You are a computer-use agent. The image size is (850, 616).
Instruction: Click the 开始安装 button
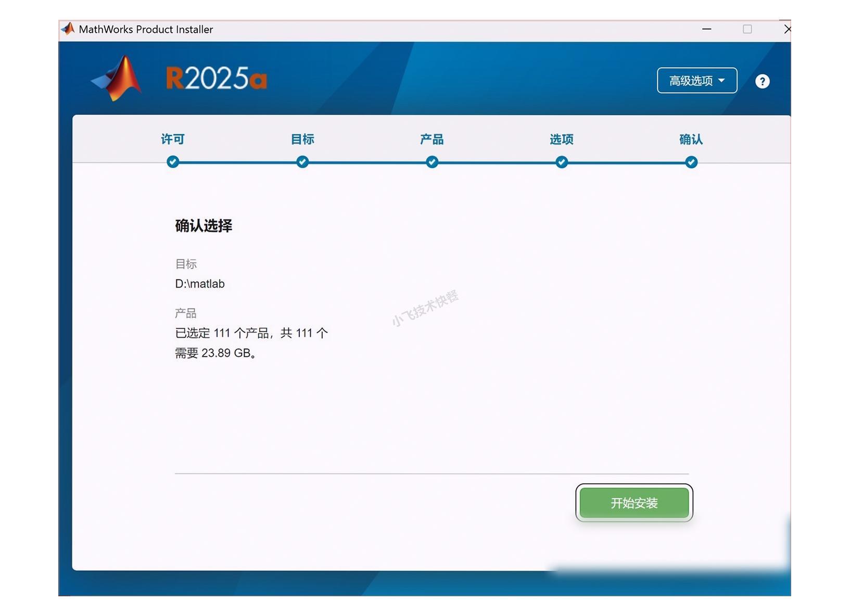[x=634, y=503]
